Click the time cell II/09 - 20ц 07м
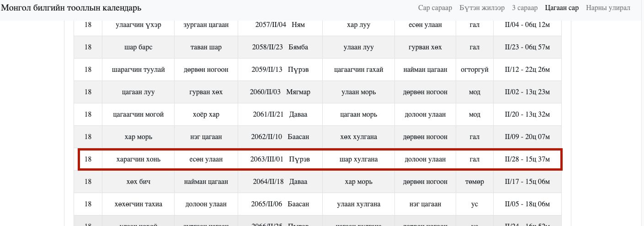Screen dimensions: 644x226 coord(527,137)
